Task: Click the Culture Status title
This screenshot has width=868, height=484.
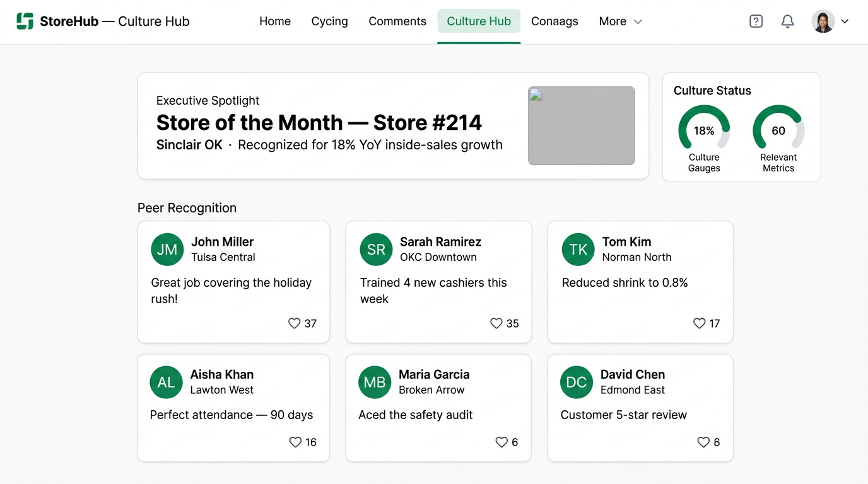Action: pyautogui.click(x=712, y=91)
